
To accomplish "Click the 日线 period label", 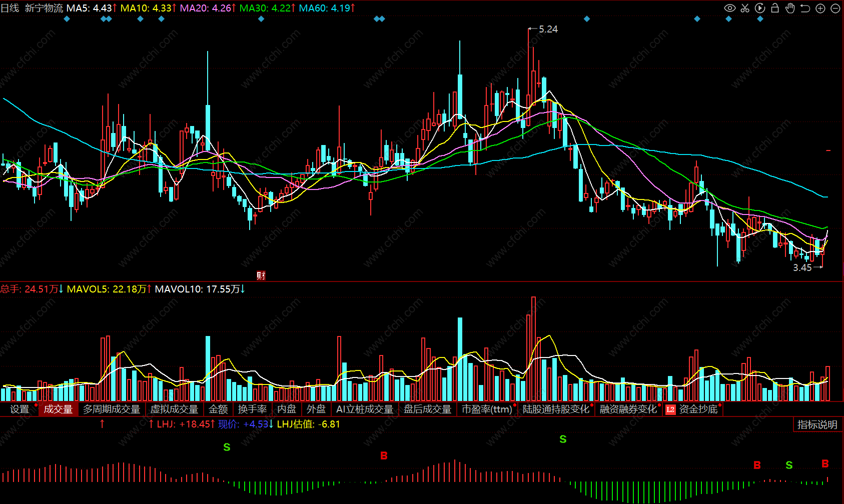I will [x=10, y=8].
